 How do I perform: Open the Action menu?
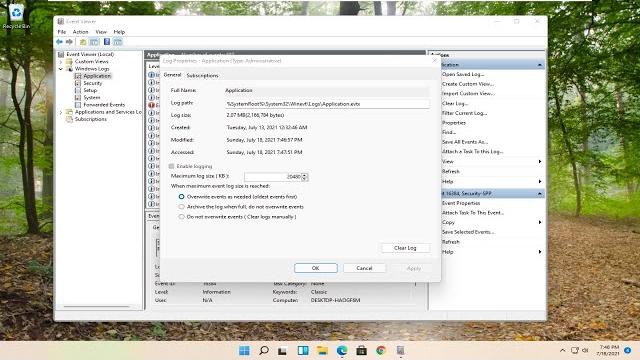tap(80, 32)
